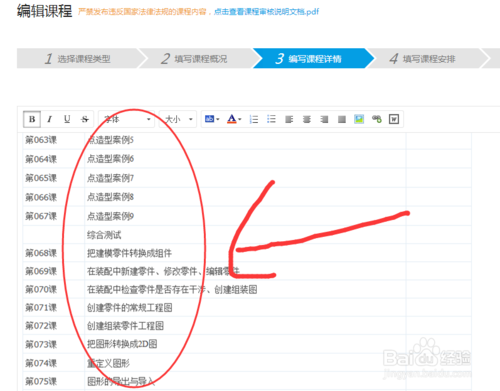Click the text 点造型案例8
The height and width of the screenshot is (391, 500).
tap(110, 197)
